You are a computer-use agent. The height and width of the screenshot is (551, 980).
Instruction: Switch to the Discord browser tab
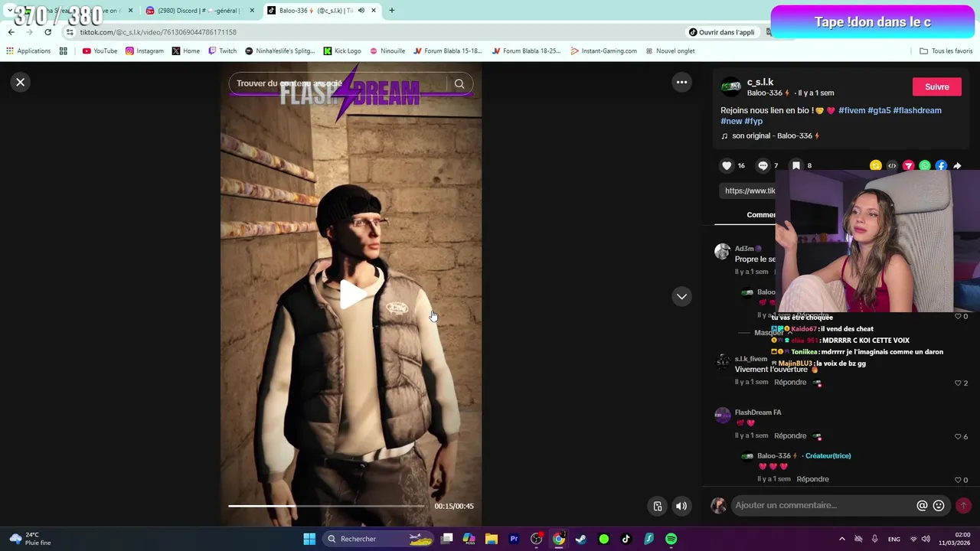point(198,11)
